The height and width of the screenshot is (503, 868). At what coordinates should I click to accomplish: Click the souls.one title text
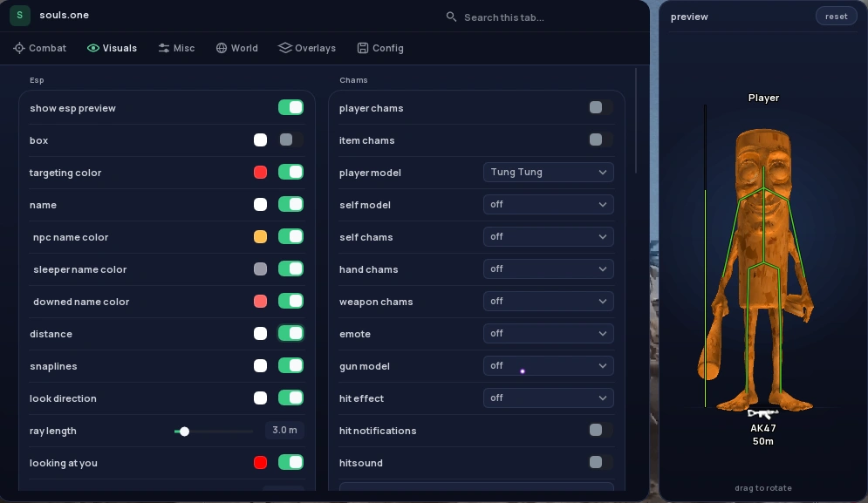point(65,15)
